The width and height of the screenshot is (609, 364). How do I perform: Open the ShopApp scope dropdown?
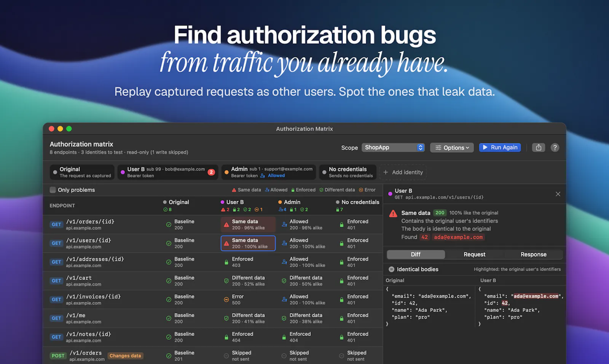(393, 148)
